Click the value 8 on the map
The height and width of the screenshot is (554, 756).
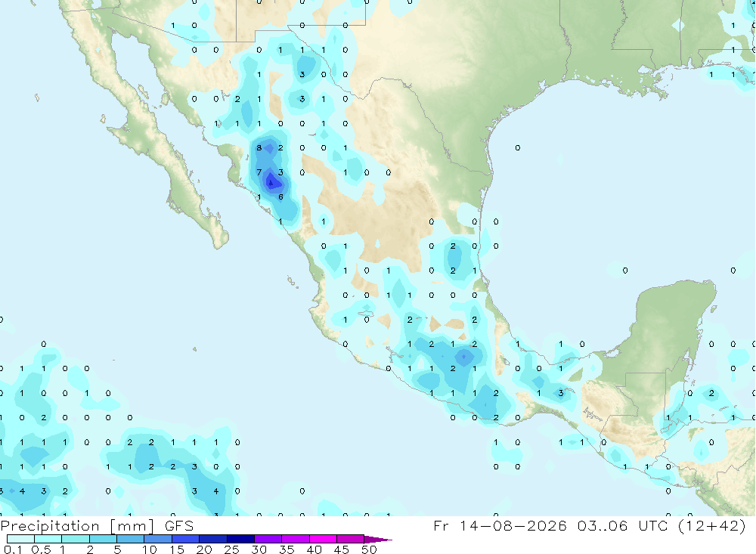[259, 147]
